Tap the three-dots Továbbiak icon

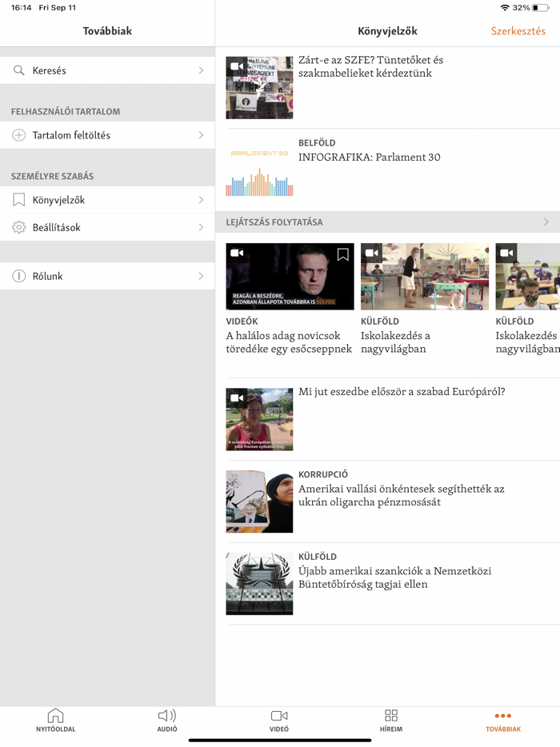pyautogui.click(x=503, y=716)
